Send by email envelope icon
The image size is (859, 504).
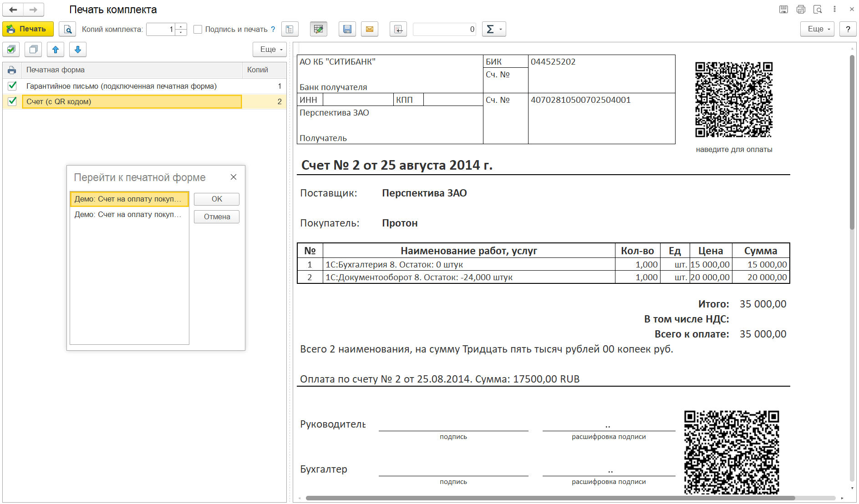click(370, 29)
